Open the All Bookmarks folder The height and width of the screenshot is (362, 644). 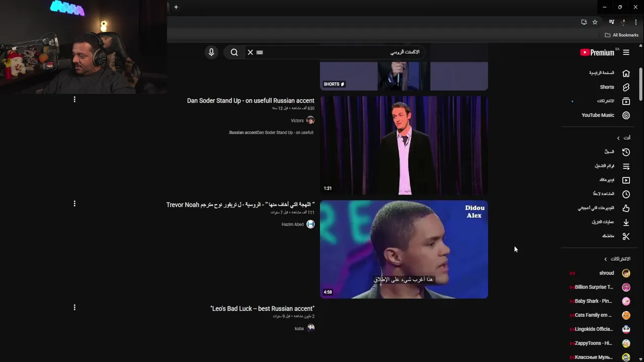point(621,35)
